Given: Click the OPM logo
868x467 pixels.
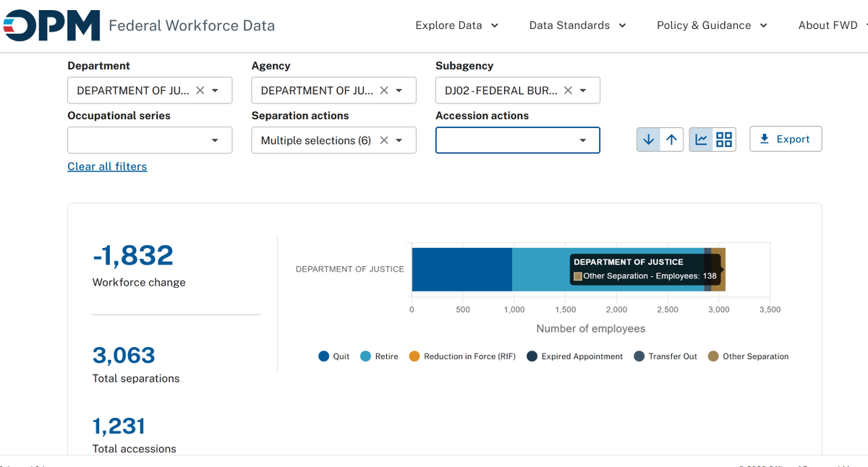Looking at the screenshot, I should (x=50, y=25).
